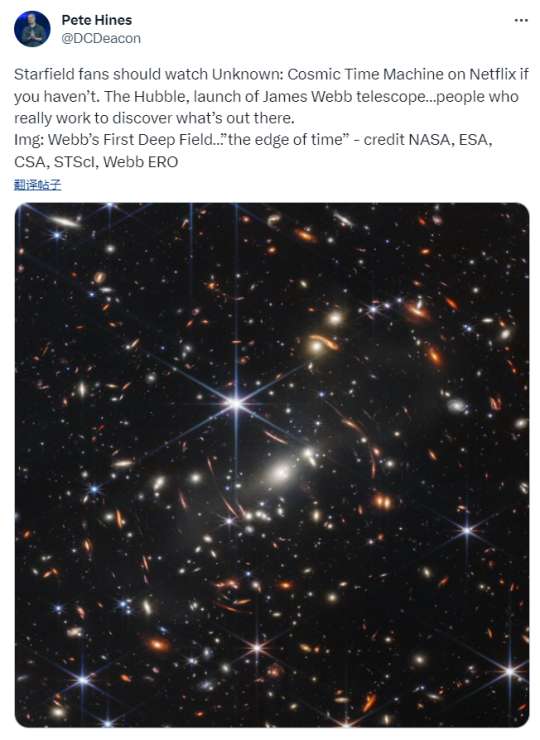Click the Pete Hines display name
The image size is (540, 740).
click(x=96, y=20)
